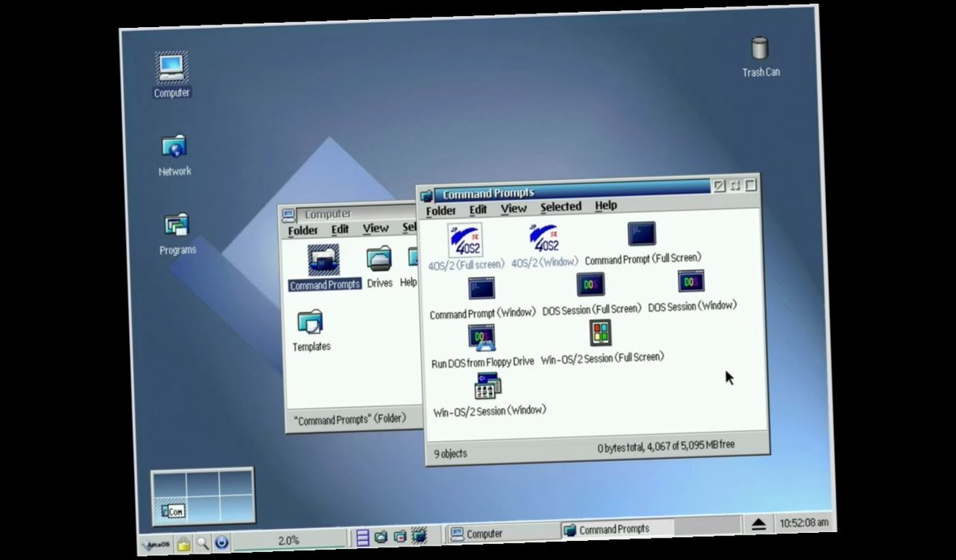Select DOS Session (Full Screen) icon

[x=590, y=284]
